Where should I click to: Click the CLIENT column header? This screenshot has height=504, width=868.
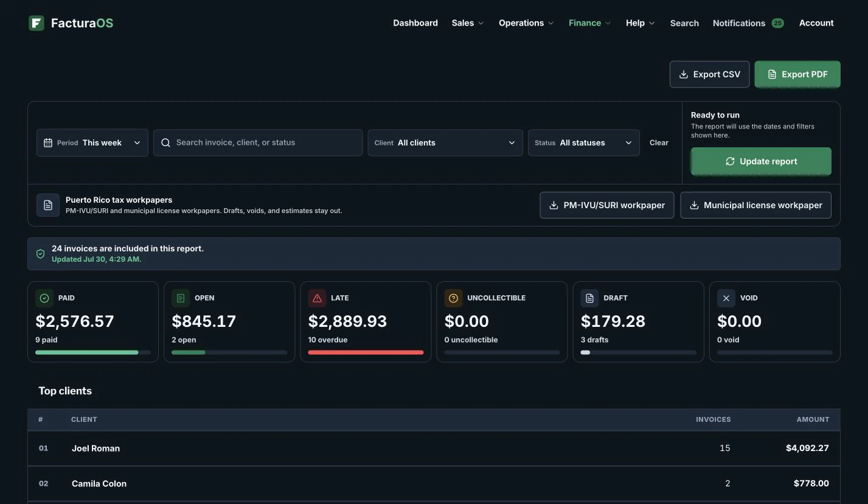84,419
